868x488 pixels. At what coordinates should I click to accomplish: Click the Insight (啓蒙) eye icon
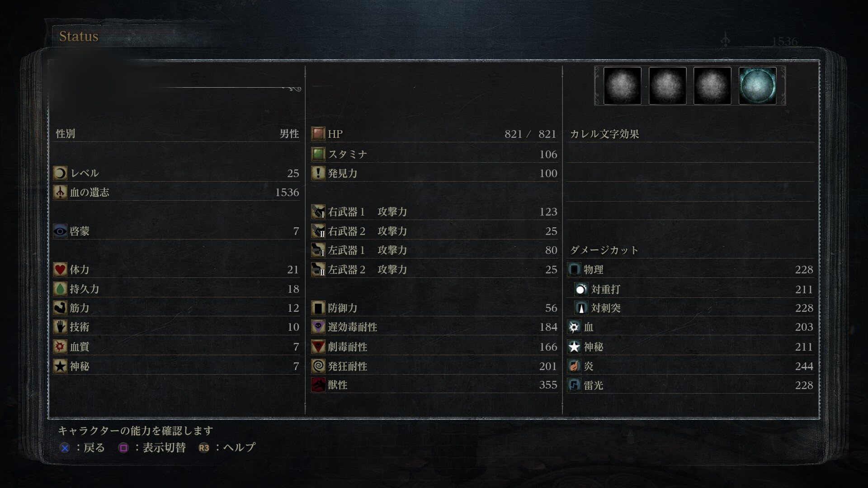[60, 231]
